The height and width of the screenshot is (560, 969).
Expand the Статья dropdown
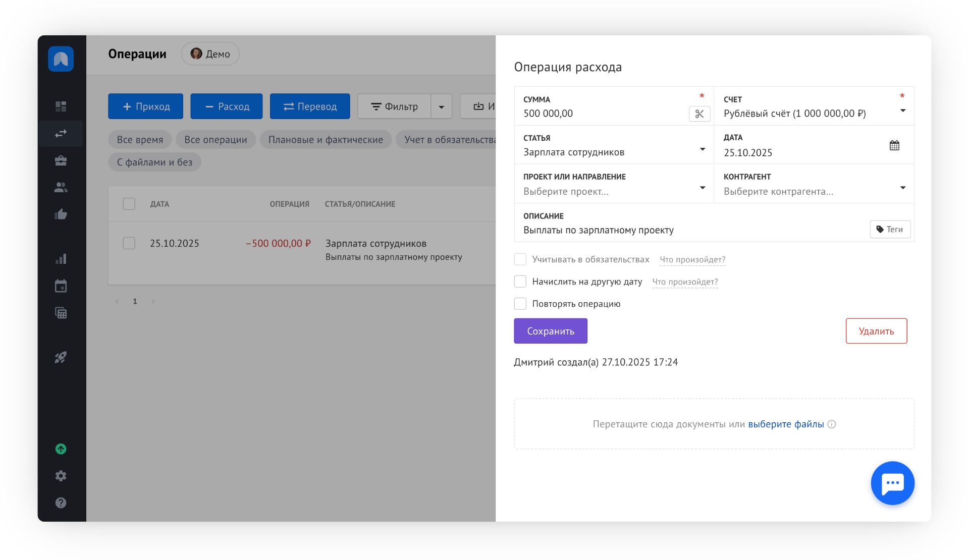click(x=702, y=150)
